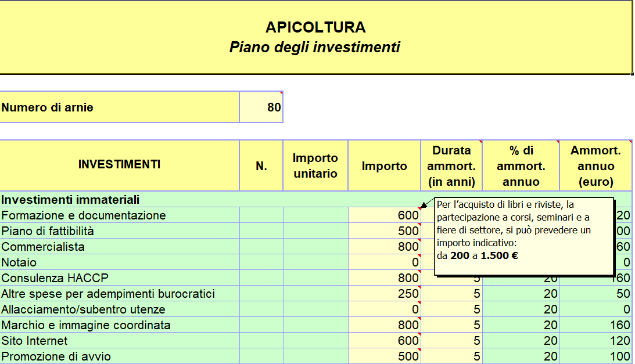Screen dimensions: 635x364
Task: Click the Importo 800 for Marchio e immagine
Action: (385, 325)
